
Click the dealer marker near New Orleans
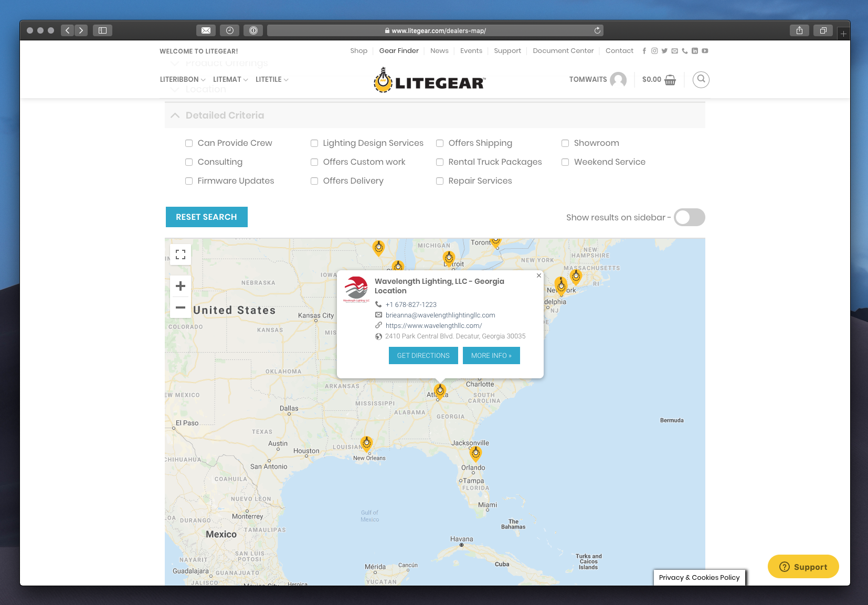coord(367,443)
